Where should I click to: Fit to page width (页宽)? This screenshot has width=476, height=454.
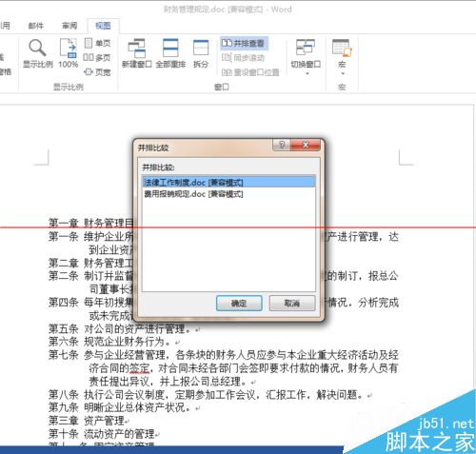[x=97, y=72]
